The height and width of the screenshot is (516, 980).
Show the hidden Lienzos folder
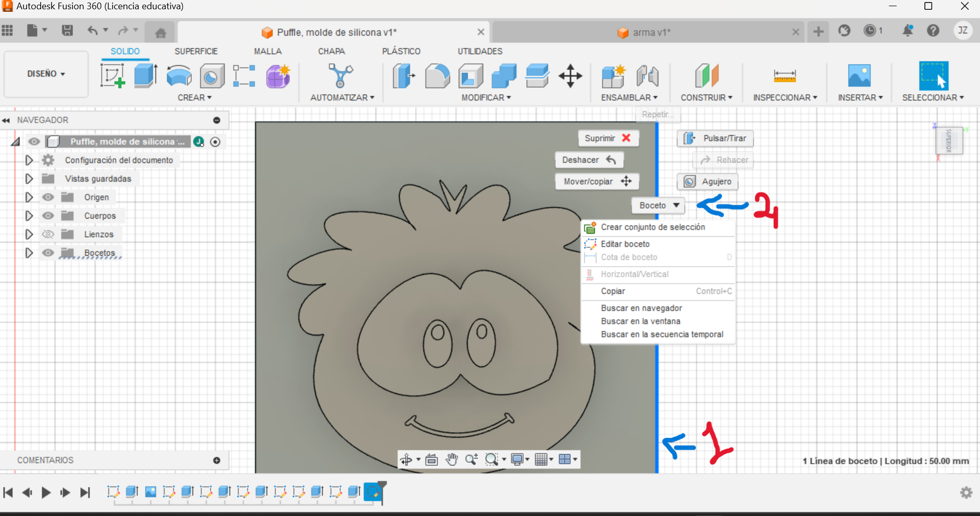(x=48, y=234)
